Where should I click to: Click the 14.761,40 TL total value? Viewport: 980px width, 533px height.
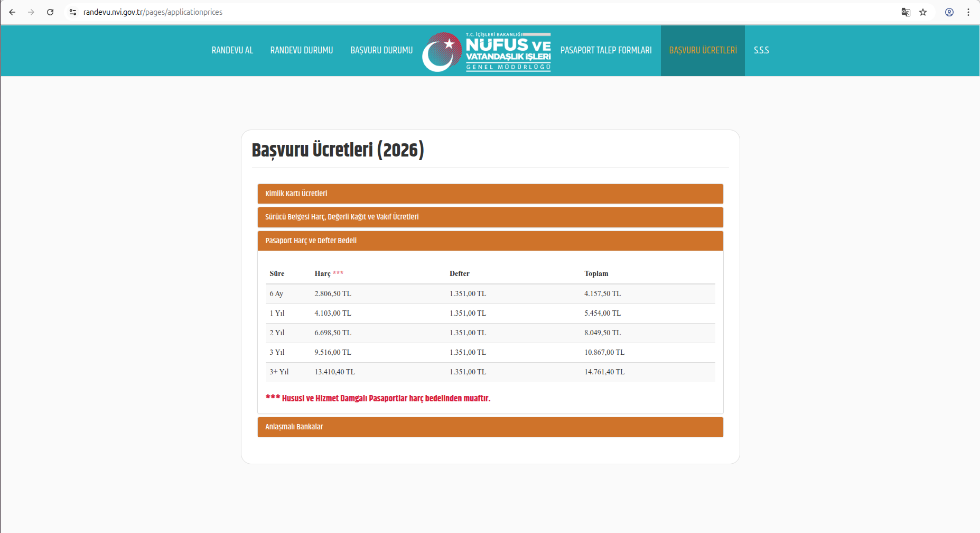click(604, 372)
